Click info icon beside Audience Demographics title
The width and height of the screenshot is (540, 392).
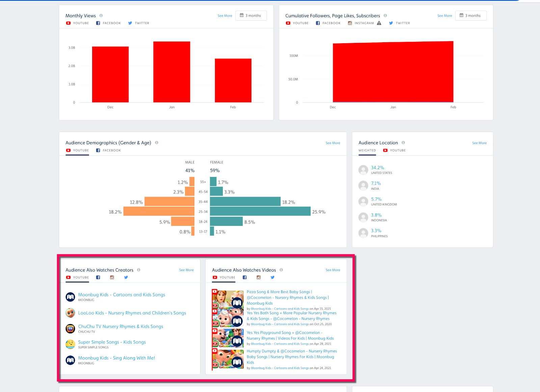(x=157, y=143)
